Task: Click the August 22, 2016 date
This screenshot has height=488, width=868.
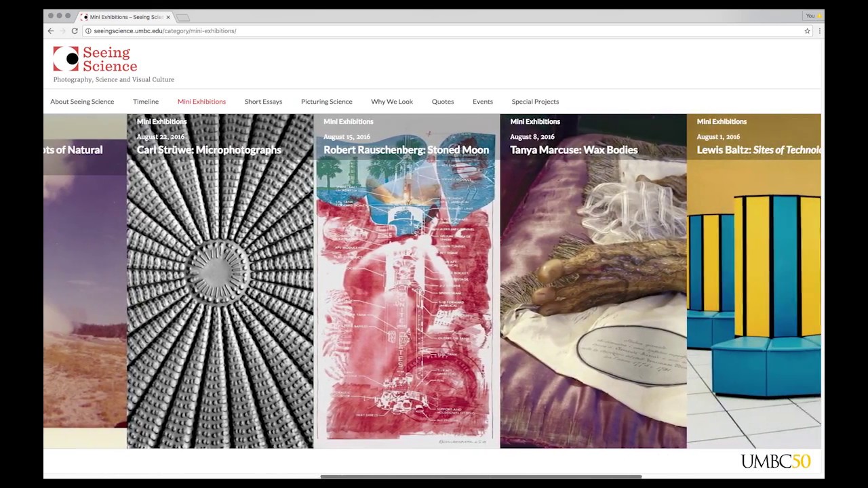Action: click(x=160, y=137)
